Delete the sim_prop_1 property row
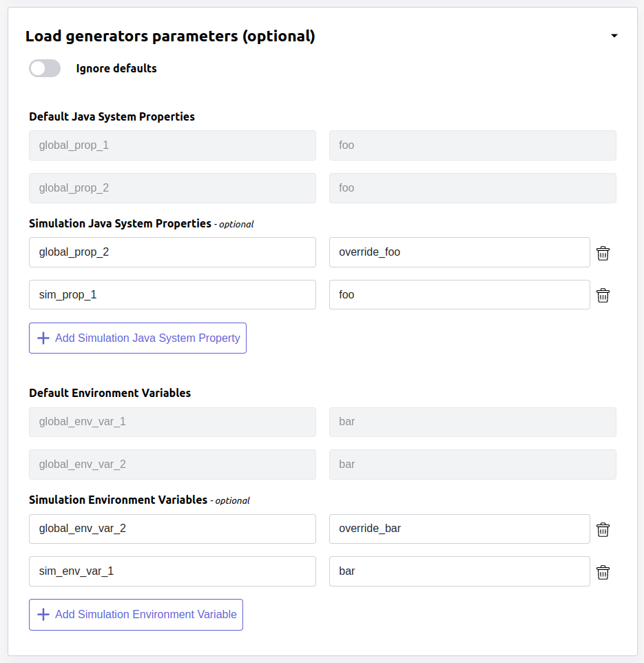 coord(603,295)
